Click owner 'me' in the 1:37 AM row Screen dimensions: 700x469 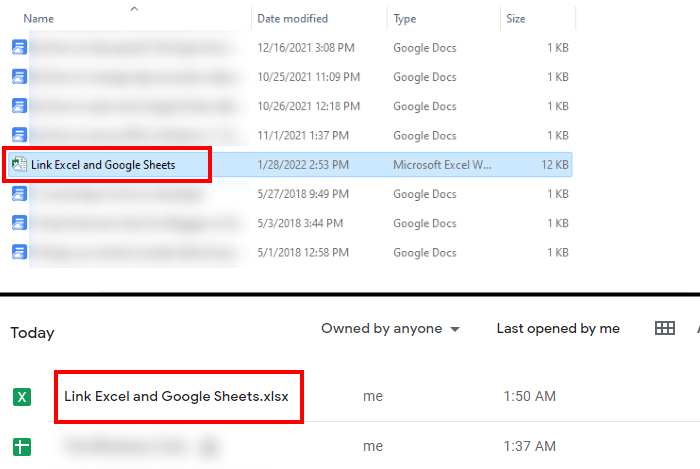point(373,446)
